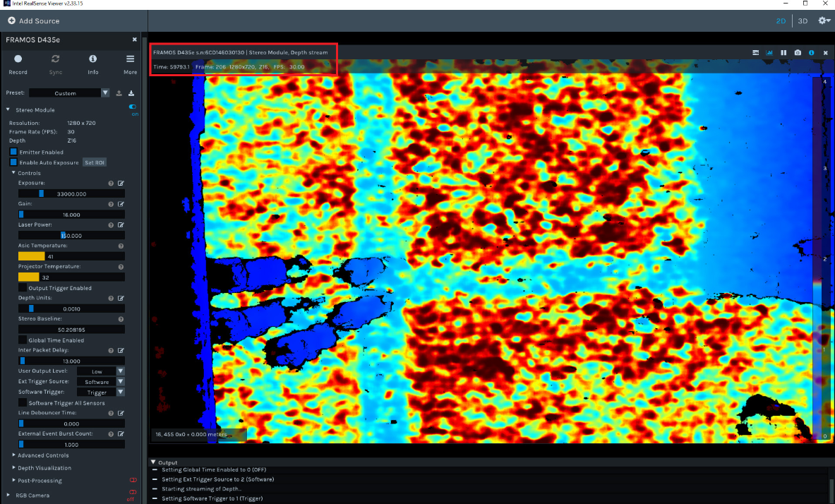The height and width of the screenshot is (504, 835).
Task: Take a snapshot with the camera icon
Action: pos(797,53)
